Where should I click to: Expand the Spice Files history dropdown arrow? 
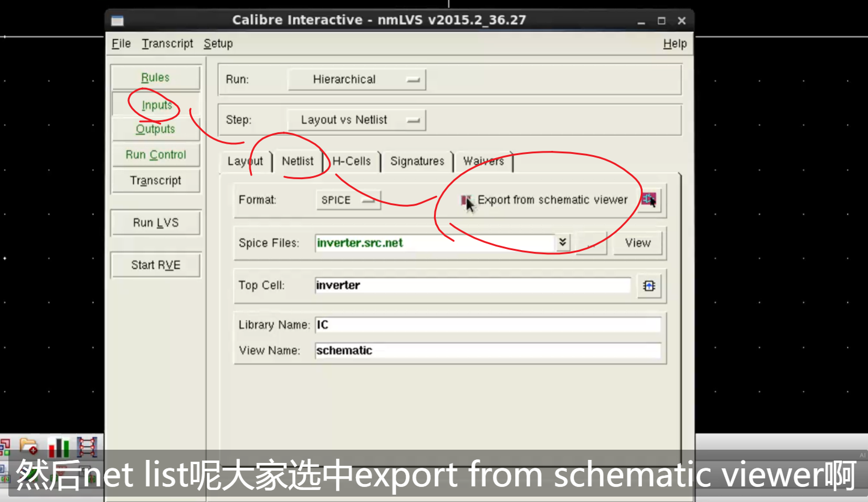tap(563, 242)
